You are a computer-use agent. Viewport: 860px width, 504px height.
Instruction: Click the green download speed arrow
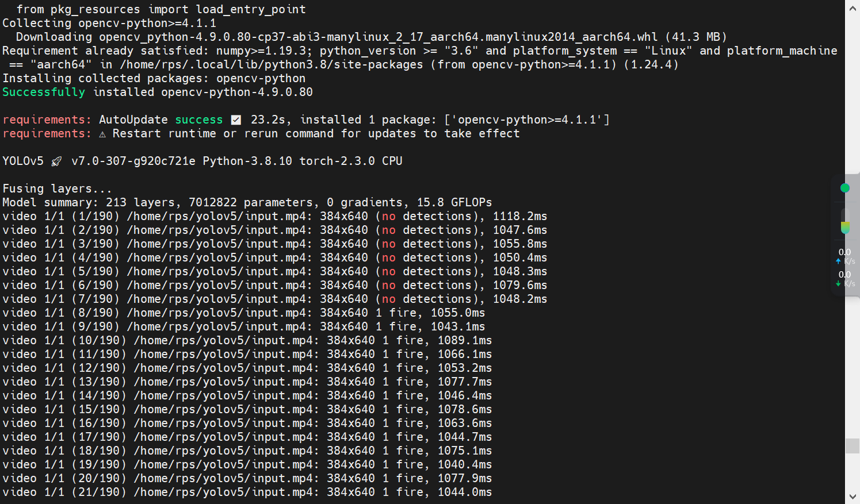(x=838, y=284)
